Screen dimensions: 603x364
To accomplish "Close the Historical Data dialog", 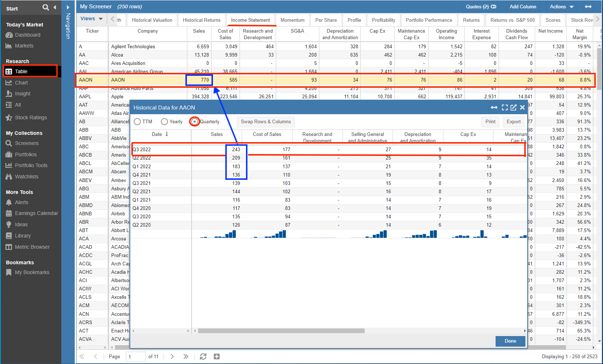I will (x=522, y=107).
